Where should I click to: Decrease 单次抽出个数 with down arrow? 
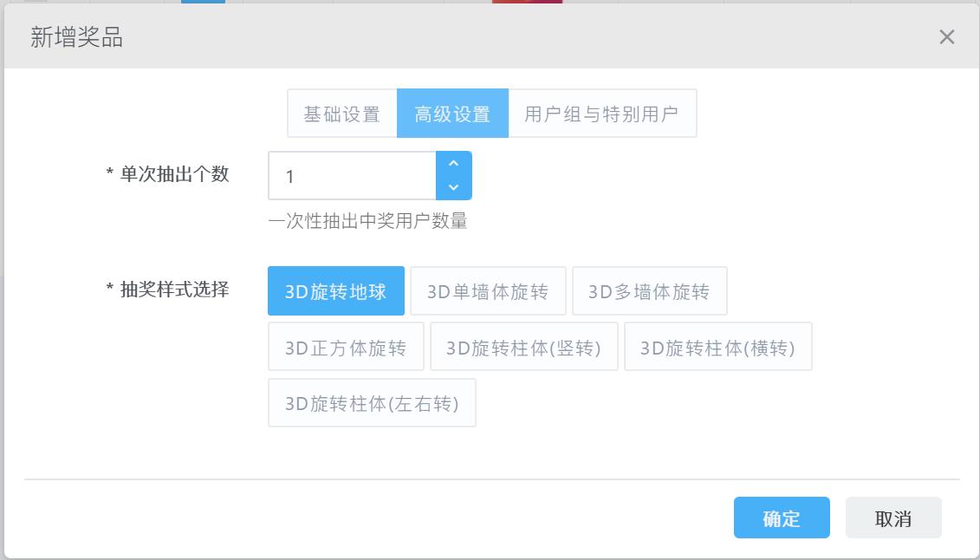[454, 187]
